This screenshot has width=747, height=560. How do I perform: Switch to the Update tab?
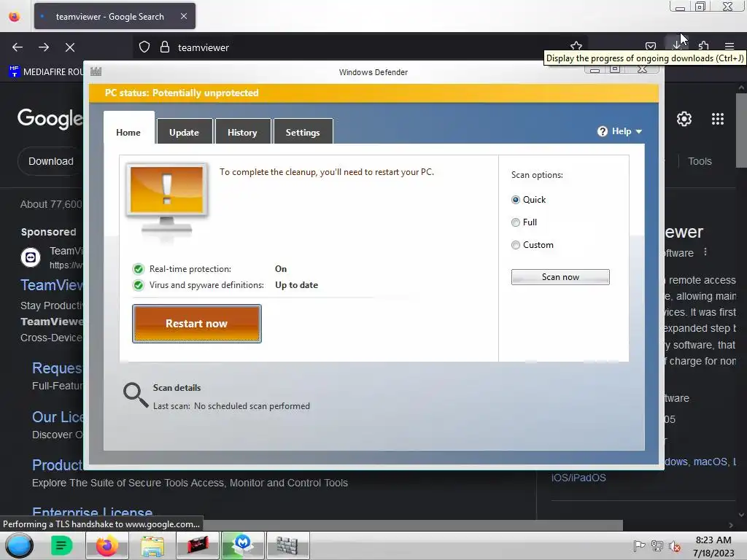[184, 133]
